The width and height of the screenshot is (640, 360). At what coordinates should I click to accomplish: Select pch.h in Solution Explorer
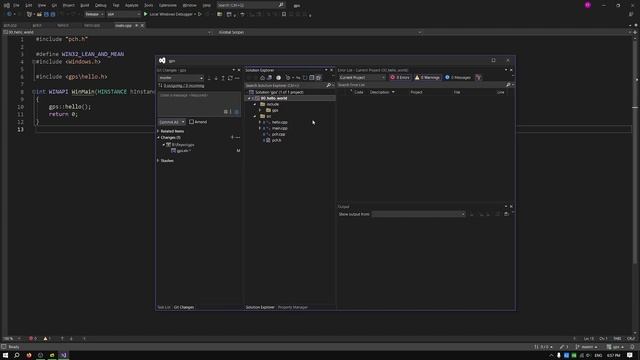pyautogui.click(x=276, y=140)
